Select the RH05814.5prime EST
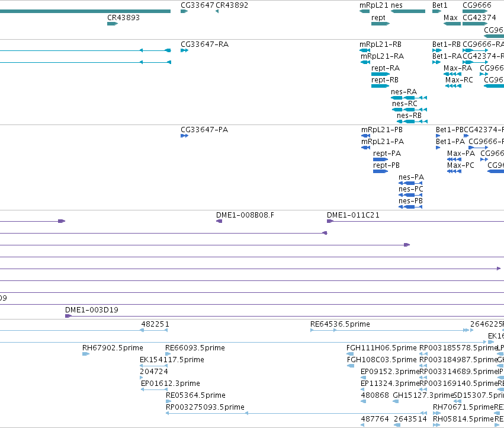Viewport: 504px width, 428px height. point(437,425)
